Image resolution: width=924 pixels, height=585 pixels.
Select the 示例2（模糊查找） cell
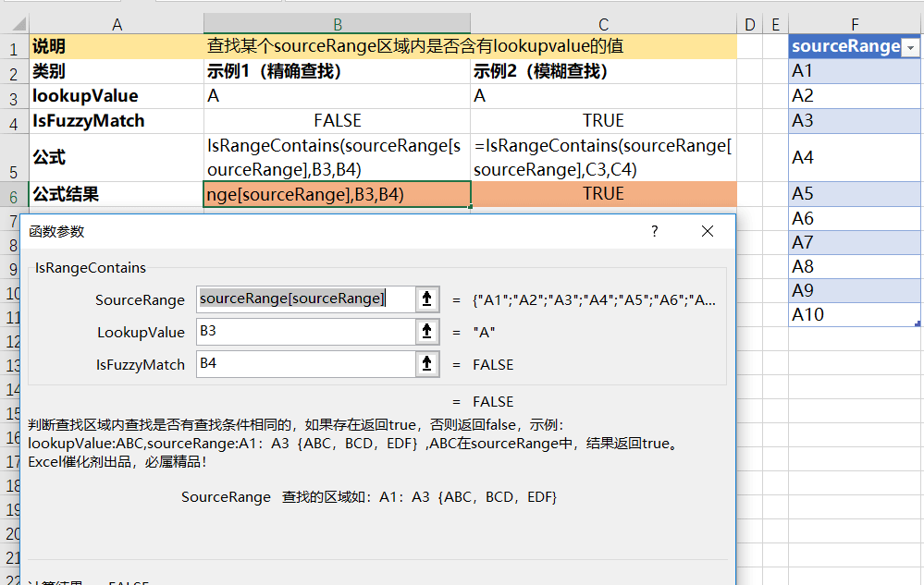603,71
